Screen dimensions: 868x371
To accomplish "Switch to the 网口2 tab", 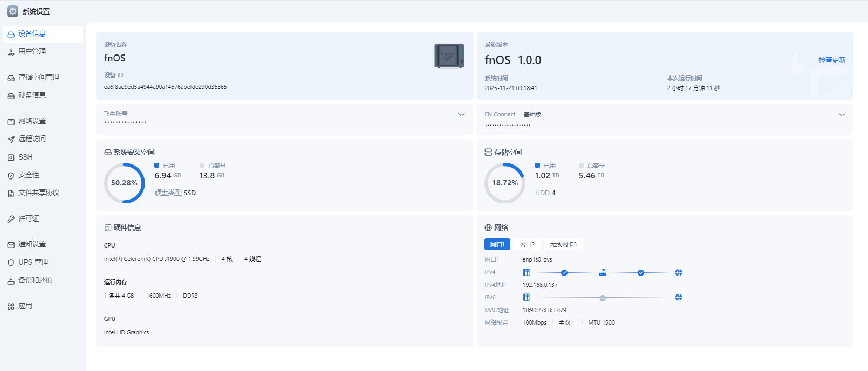I will pos(528,244).
